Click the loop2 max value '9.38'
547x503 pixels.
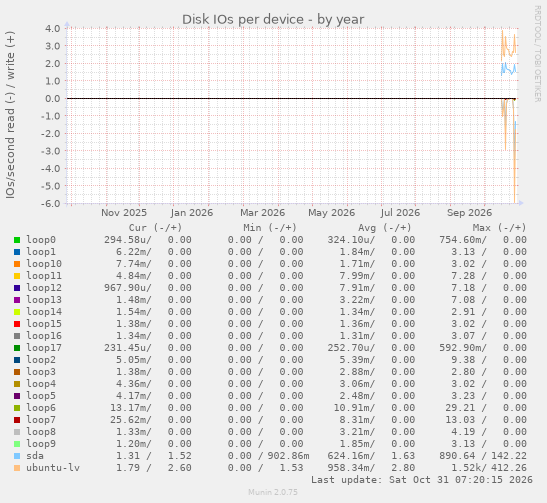463,360
